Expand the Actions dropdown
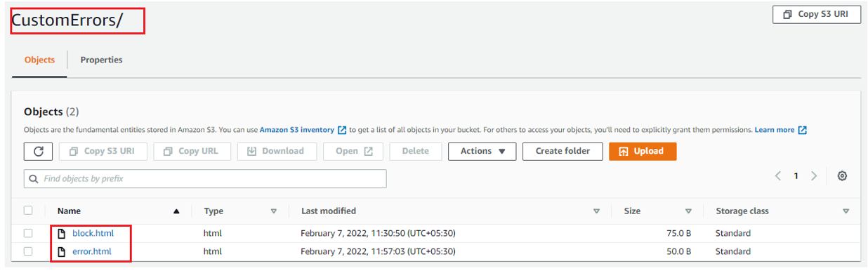 pyautogui.click(x=482, y=151)
